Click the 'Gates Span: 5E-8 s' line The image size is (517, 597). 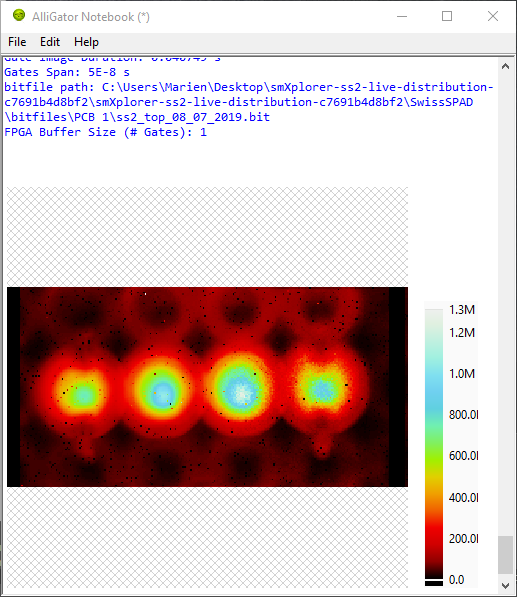click(67, 72)
